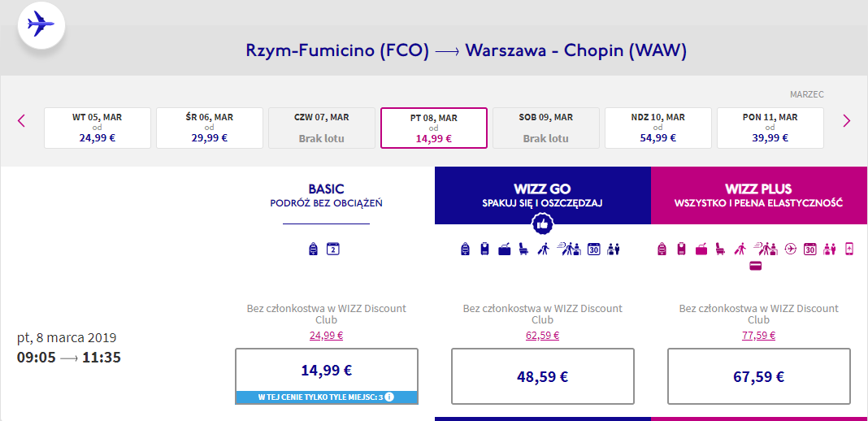Image resolution: width=868 pixels, height=421 pixels.
Task: Choose the WIZZ GO fare 48,59 €
Action: pyautogui.click(x=542, y=376)
